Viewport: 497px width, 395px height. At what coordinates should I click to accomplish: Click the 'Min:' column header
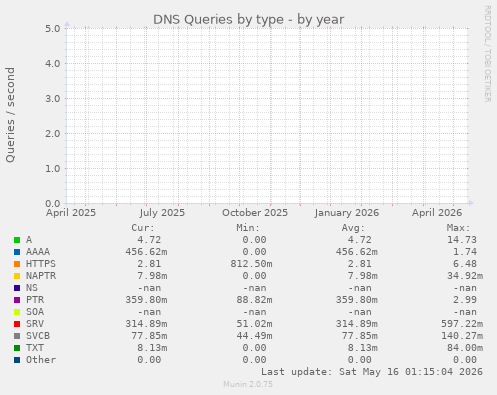coord(248,228)
